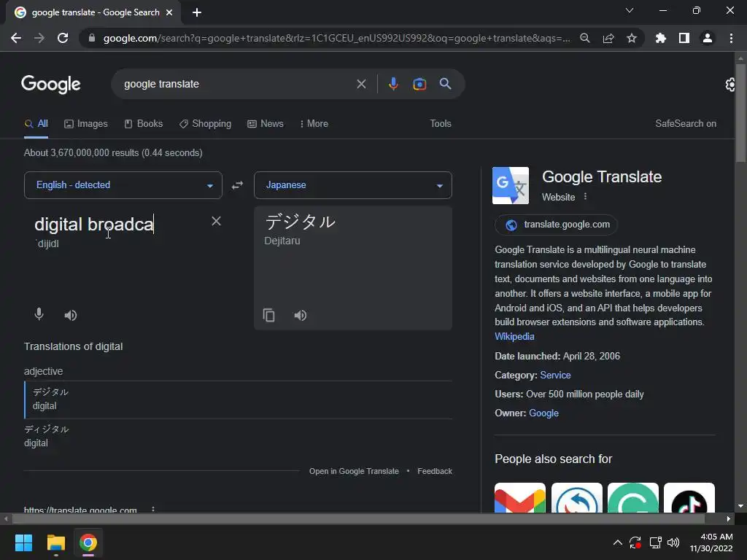
Task: Open the Windows Start menu
Action: click(x=23, y=542)
